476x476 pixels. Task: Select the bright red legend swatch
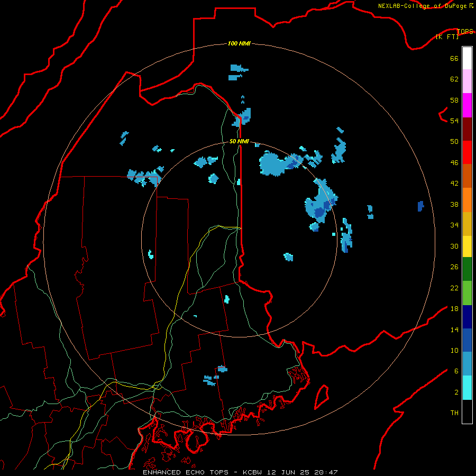[467, 152]
